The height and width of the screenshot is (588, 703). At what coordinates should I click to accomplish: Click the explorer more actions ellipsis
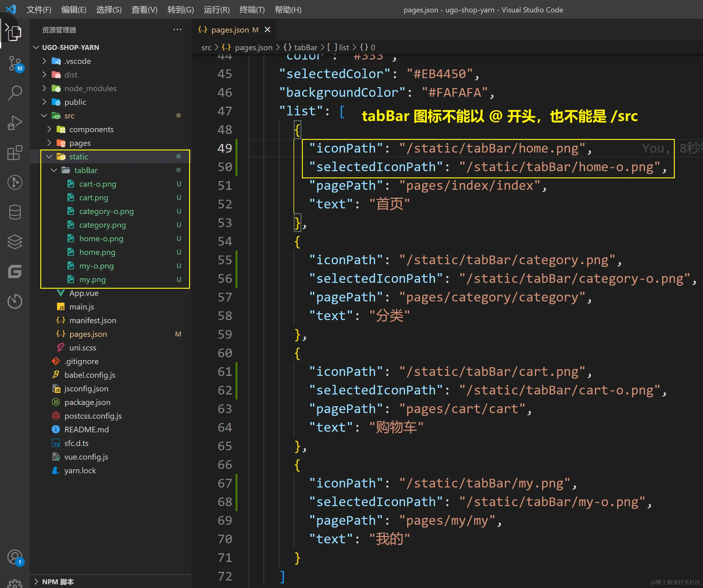(x=177, y=30)
